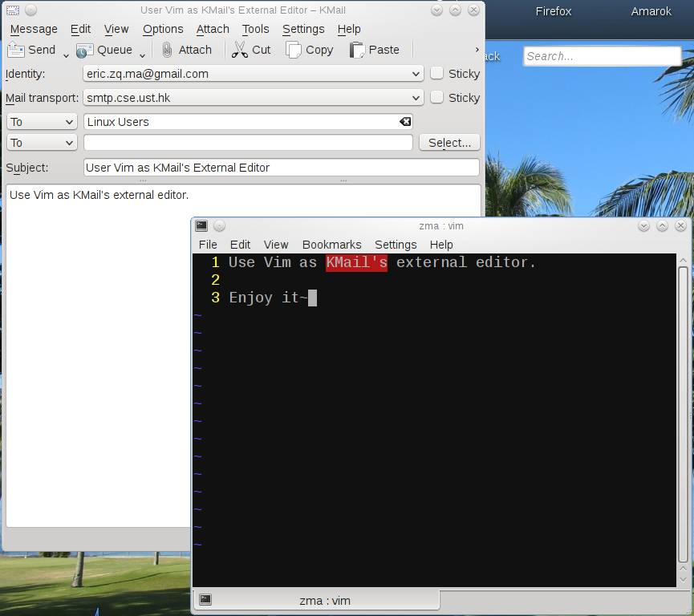Open the Send button dropdown arrow
The image size is (694, 616).
click(66, 55)
